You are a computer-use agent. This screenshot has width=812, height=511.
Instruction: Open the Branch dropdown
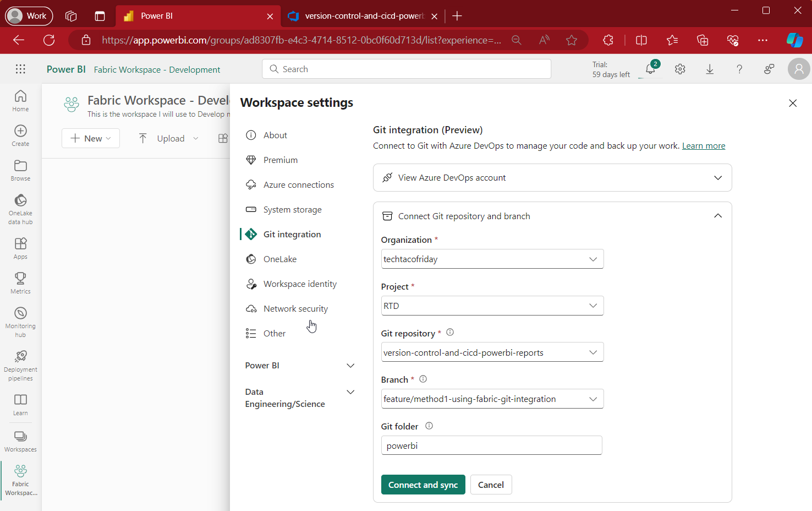pyautogui.click(x=593, y=399)
